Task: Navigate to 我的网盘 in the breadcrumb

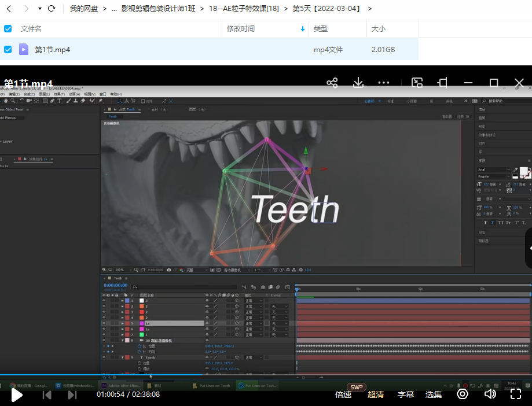Action: (84, 9)
